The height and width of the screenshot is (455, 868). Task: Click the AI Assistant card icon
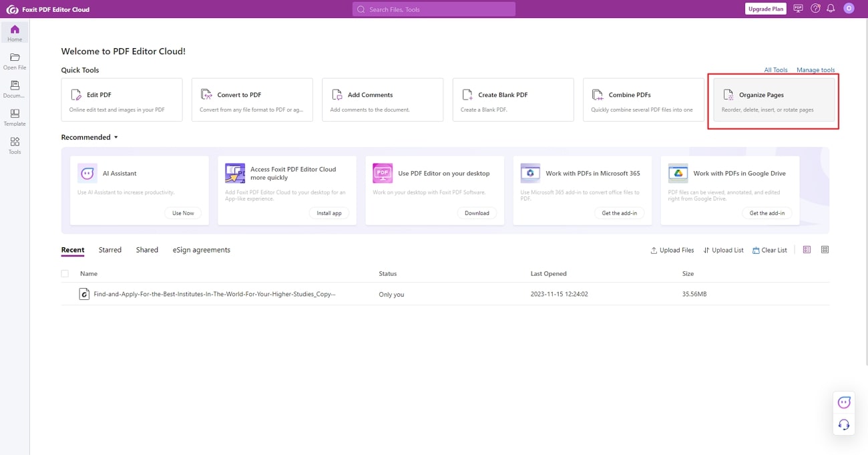[x=87, y=173]
